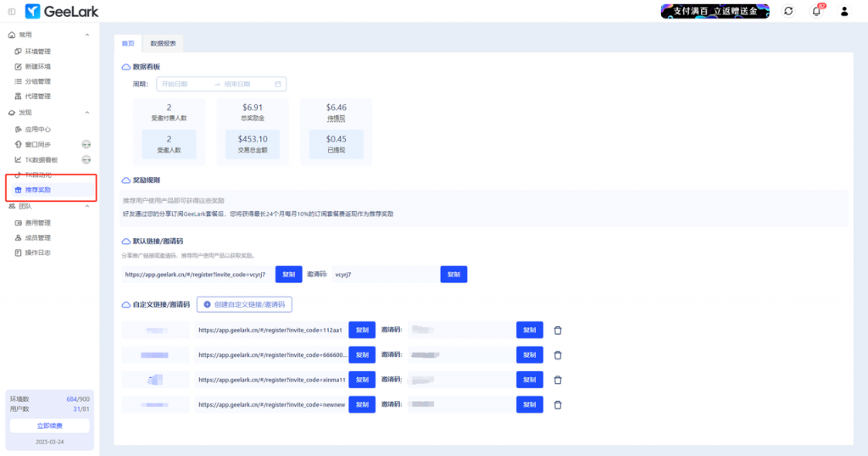Screen dimensions: 868x456
Task: Open 环境管理 in the sidebar
Action: pos(37,52)
